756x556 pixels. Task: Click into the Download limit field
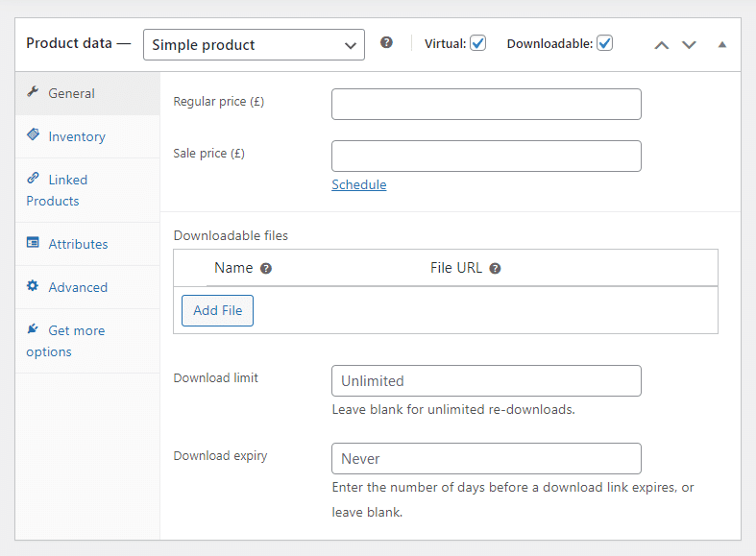tap(486, 381)
